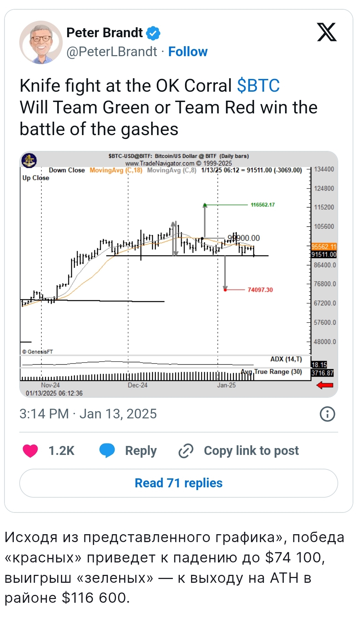Image resolution: width=364 pixels, height=620 pixels.
Task: Click the 1.2K likes count
Action: point(62,451)
